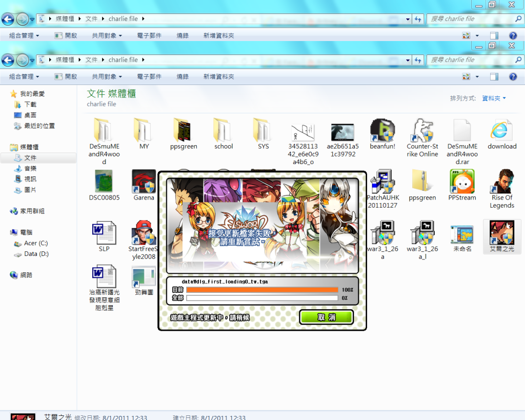Select the 3452811342_e6e0c9a4b6_o image file
Viewport: 525px width, 420px height.
[303, 144]
